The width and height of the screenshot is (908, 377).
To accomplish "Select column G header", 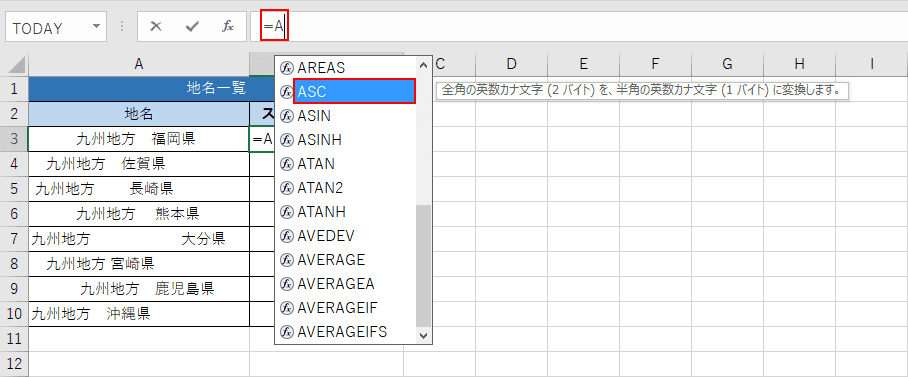I will coord(727,64).
